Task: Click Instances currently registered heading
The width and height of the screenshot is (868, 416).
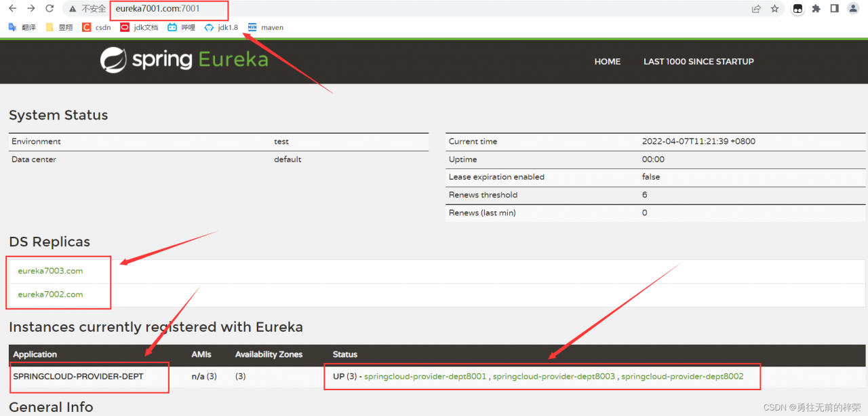Action: (156, 327)
